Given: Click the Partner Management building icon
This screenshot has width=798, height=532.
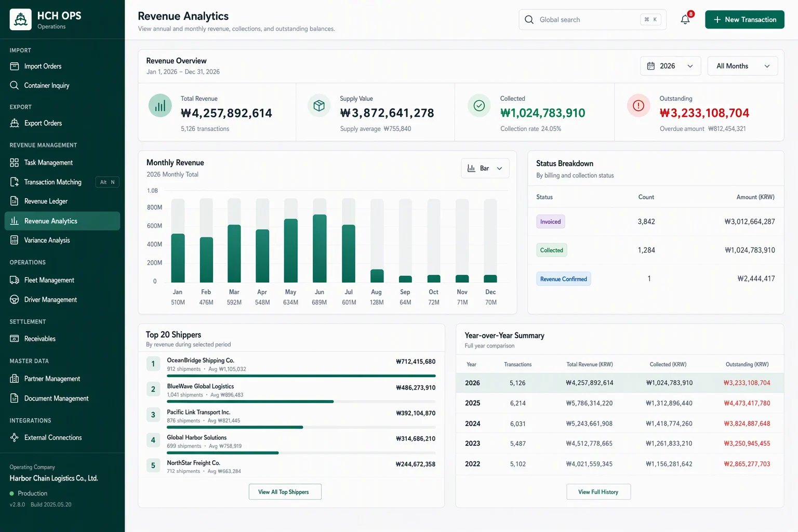Looking at the screenshot, I should pos(15,379).
